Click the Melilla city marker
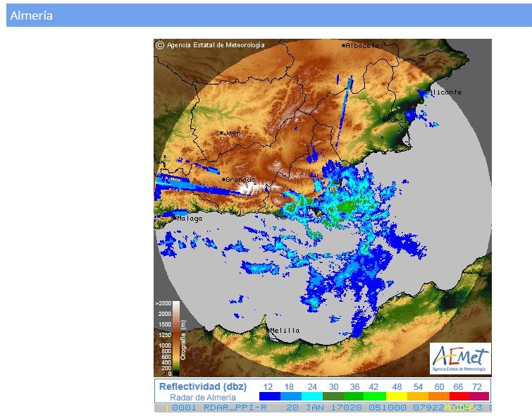The image size is (532, 416). (x=269, y=330)
